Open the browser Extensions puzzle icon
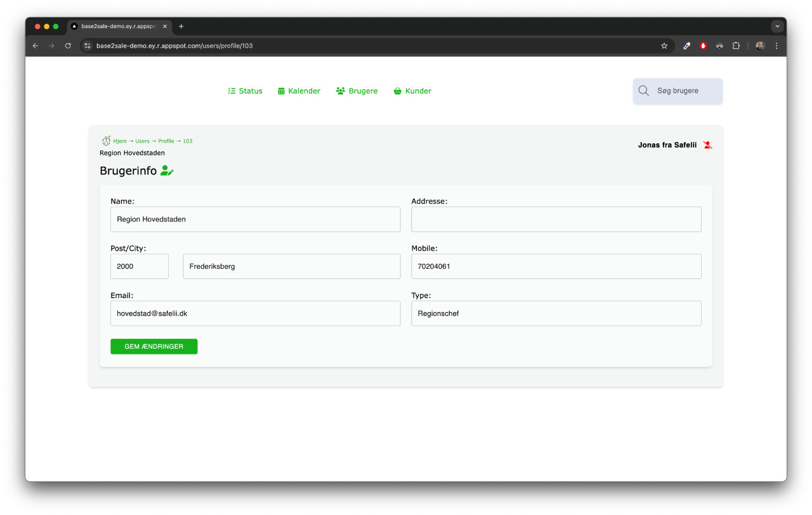The height and width of the screenshot is (515, 812). [736, 46]
